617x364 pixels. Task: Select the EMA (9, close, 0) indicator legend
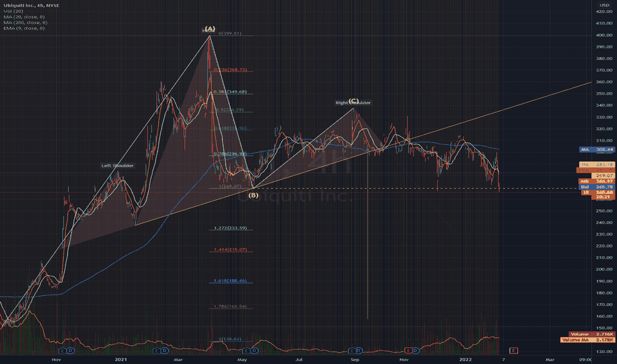pyautogui.click(x=24, y=28)
